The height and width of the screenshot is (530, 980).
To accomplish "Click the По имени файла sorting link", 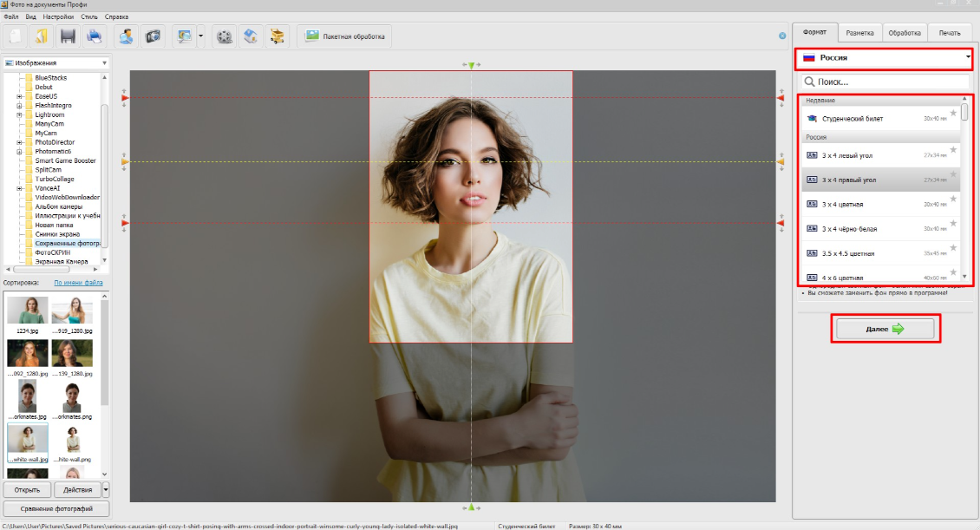I will click(79, 283).
